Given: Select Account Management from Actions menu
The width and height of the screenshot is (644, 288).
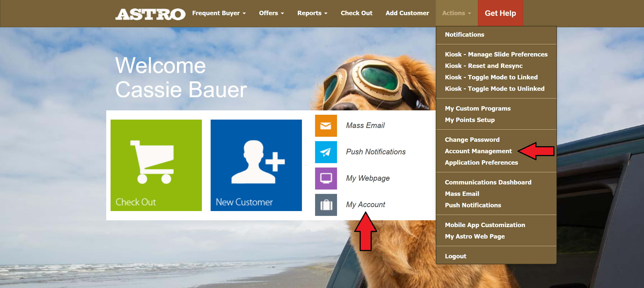Looking at the screenshot, I should click(x=478, y=151).
